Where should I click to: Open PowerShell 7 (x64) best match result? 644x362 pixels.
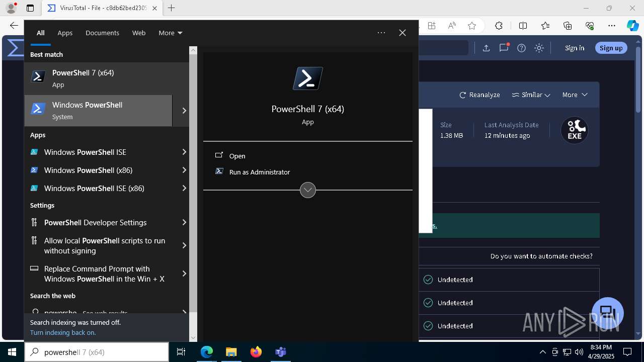point(106,78)
